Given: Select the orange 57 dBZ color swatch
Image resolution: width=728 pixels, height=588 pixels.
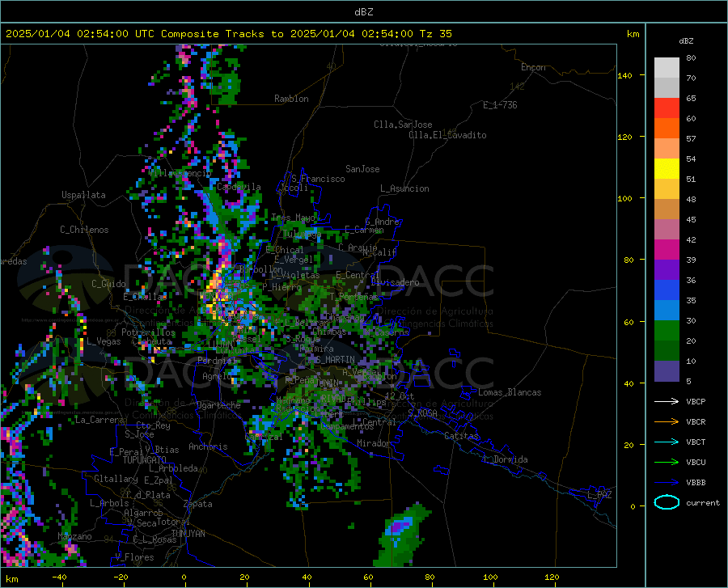Looking at the screenshot, I should (667, 129).
